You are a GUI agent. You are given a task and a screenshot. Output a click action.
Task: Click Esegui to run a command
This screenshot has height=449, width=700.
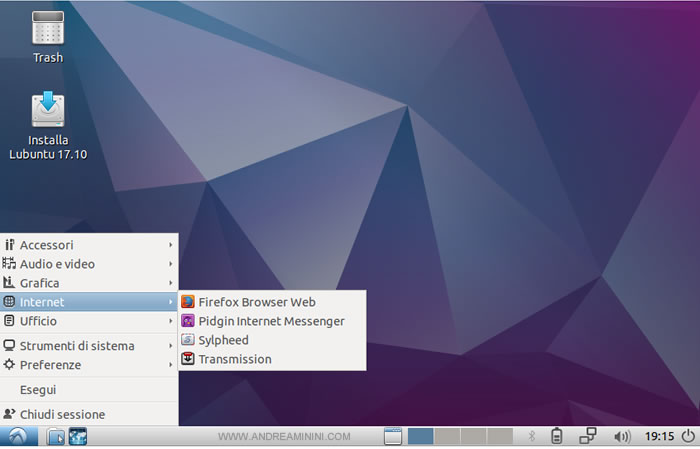point(38,390)
